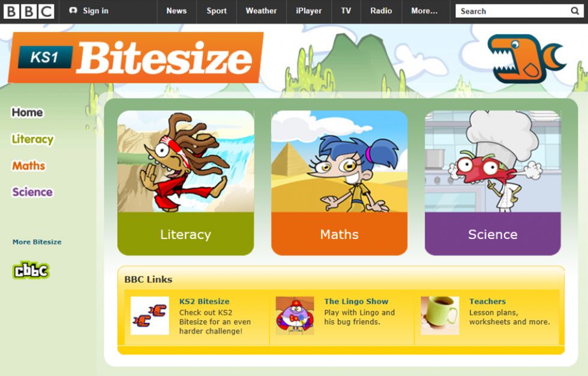Open the Maths game tile

pos(340,183)
